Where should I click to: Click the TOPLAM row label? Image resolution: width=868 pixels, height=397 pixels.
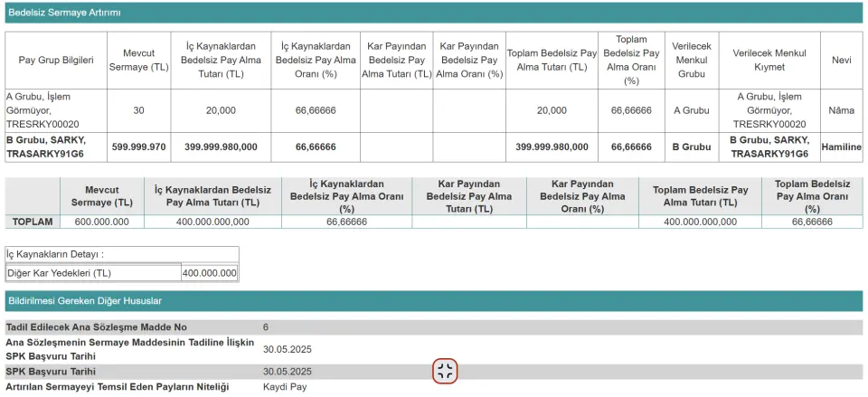pos(32,222)
